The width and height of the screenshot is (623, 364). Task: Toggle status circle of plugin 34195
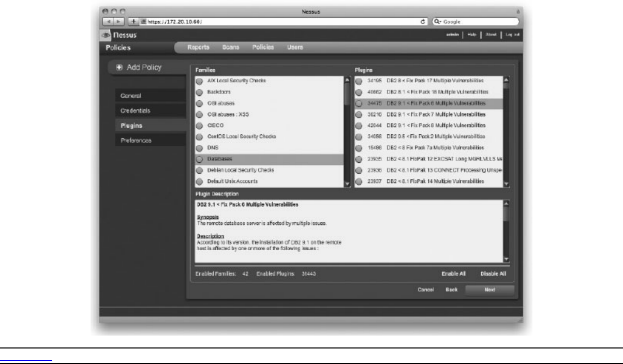359,81
